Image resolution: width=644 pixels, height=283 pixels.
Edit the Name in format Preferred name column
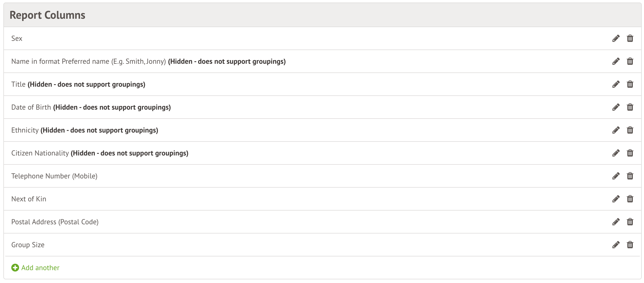click(616, 61)
